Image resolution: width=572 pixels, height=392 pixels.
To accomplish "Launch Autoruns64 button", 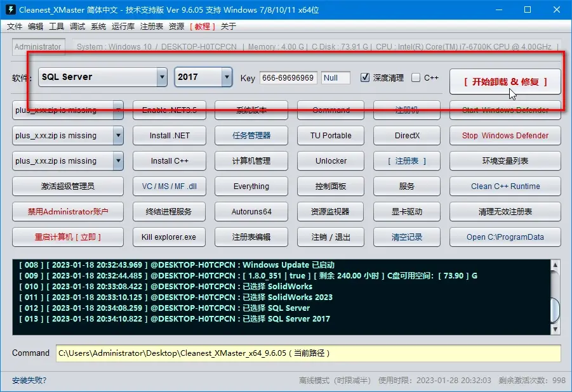I will [251, 211].
